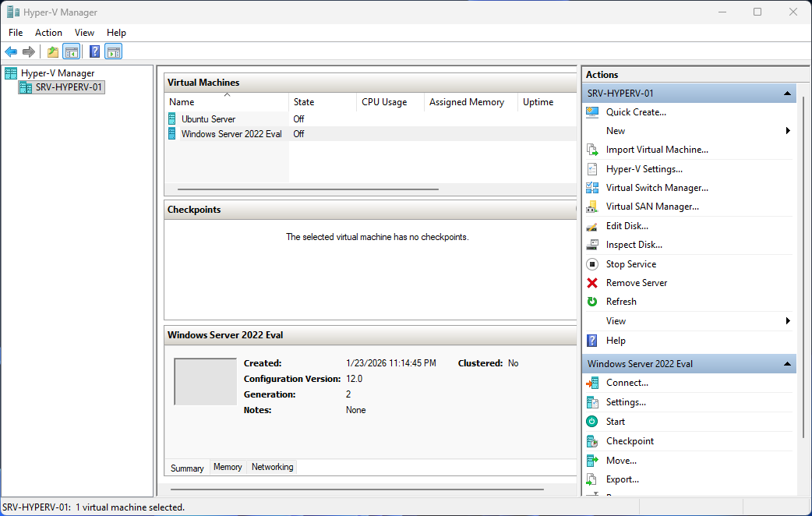
Task: Open the Virtual SAN Manager
Action: click(653, 206)
